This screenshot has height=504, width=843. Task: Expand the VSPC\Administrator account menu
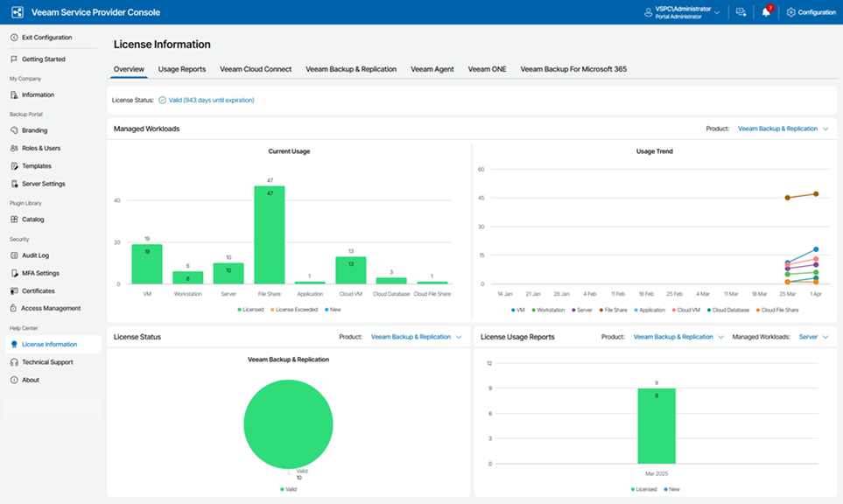coord(688,11)
